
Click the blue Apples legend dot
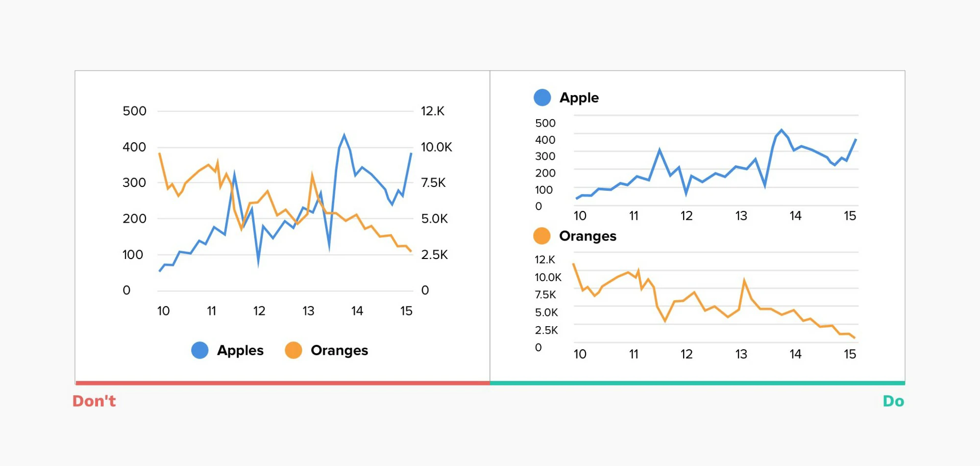[x=199, y=350]
